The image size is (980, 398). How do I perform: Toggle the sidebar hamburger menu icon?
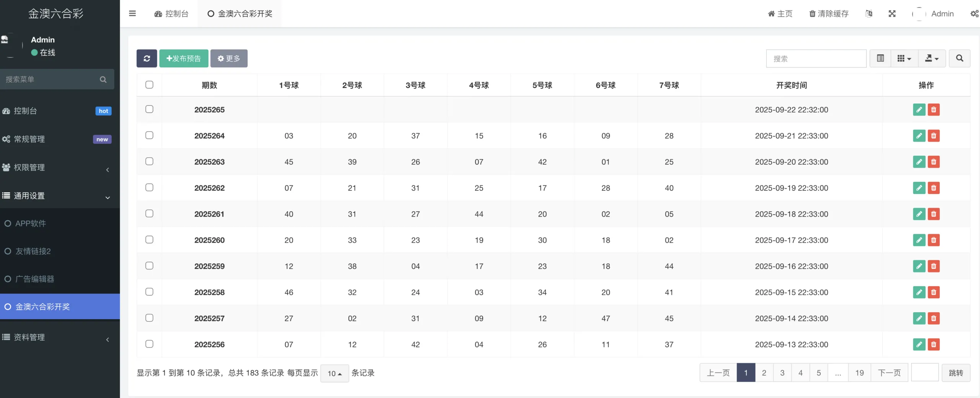132,13
